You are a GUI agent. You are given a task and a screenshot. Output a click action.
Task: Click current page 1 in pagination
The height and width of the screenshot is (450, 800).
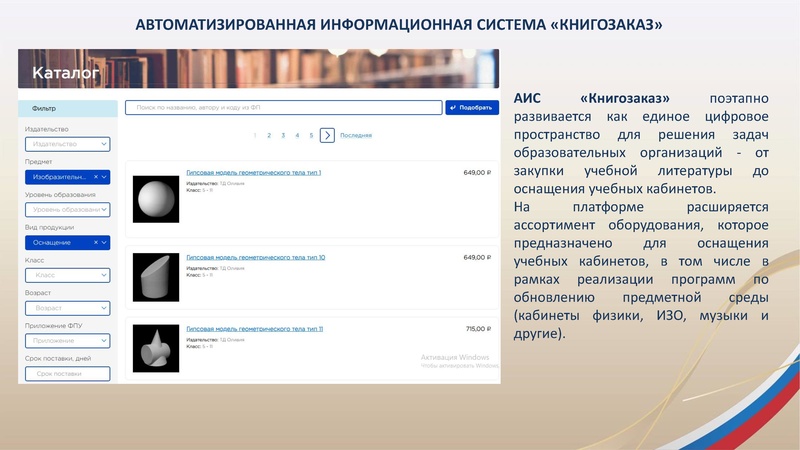255,135
